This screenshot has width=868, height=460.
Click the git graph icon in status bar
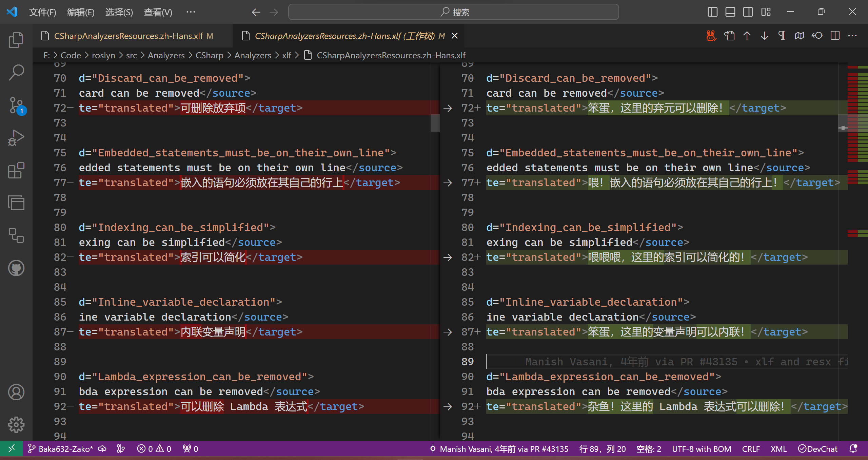[x=121, y=449]
